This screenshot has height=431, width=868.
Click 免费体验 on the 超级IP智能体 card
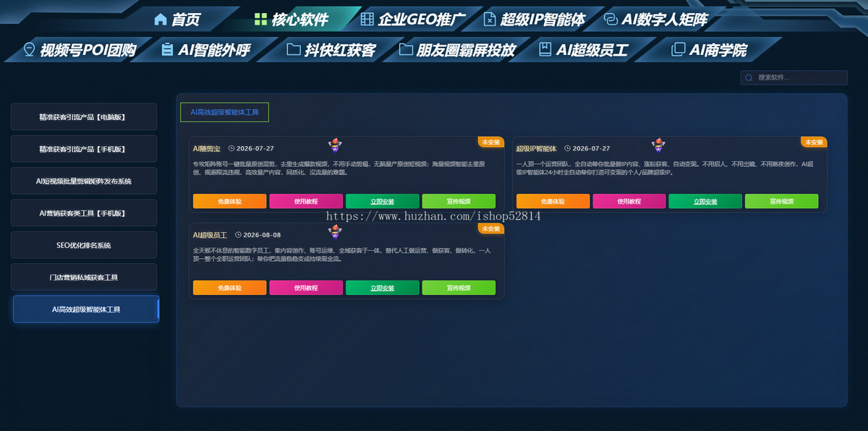point(553,201)
